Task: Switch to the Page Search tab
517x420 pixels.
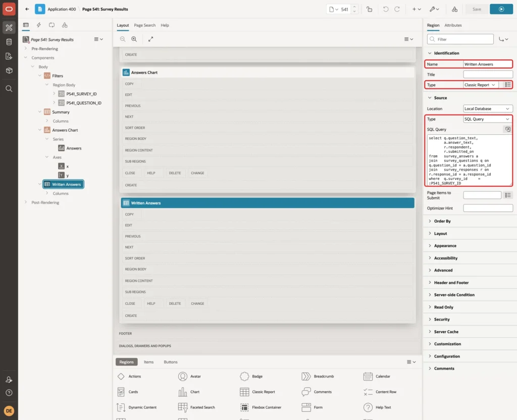Action: (144, 25)
